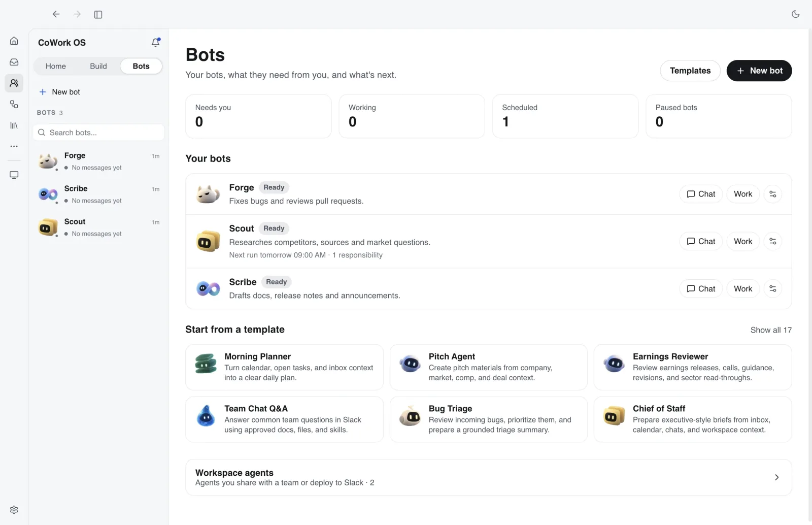Start a Chat with Scribe

pos(701,288)
